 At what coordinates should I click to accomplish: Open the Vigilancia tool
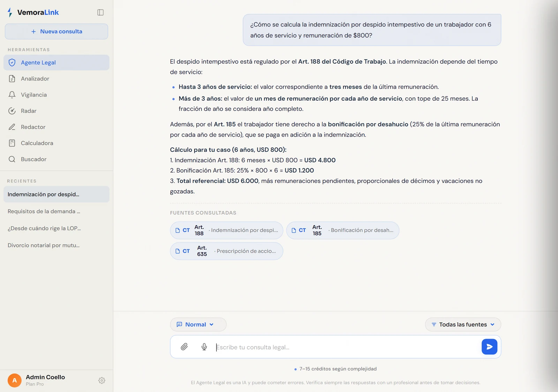[x=56, y=95]
